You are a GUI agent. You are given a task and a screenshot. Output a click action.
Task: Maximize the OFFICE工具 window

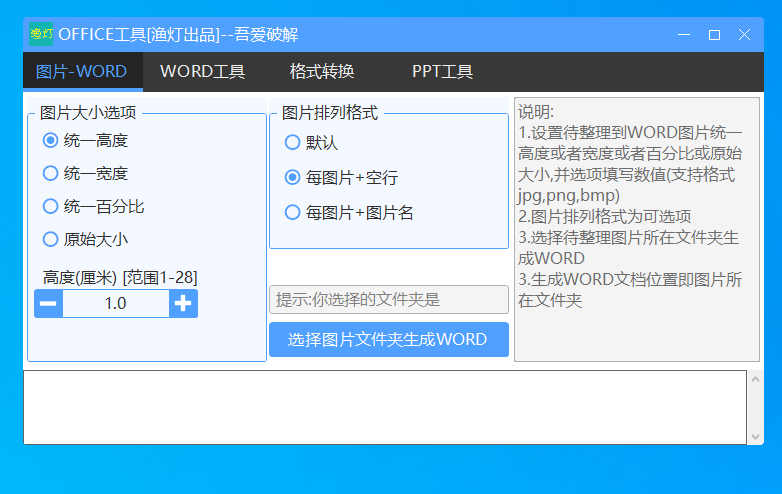pos(714,34)
